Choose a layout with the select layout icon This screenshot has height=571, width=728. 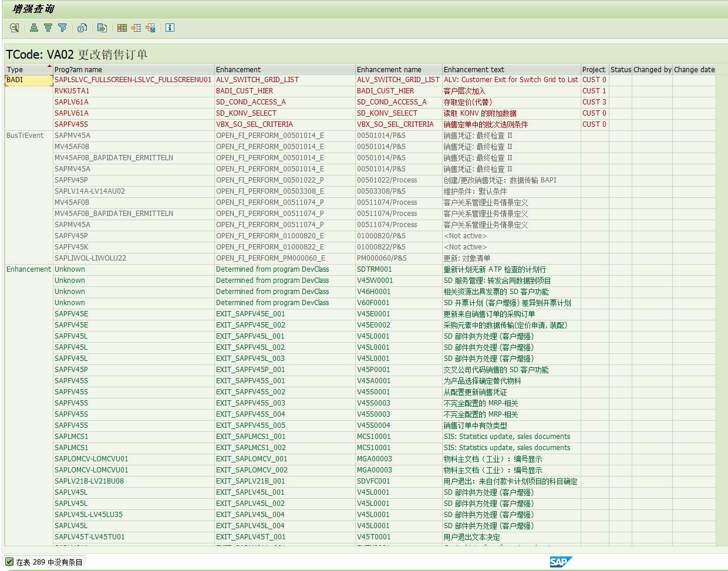tap(136, 28)
